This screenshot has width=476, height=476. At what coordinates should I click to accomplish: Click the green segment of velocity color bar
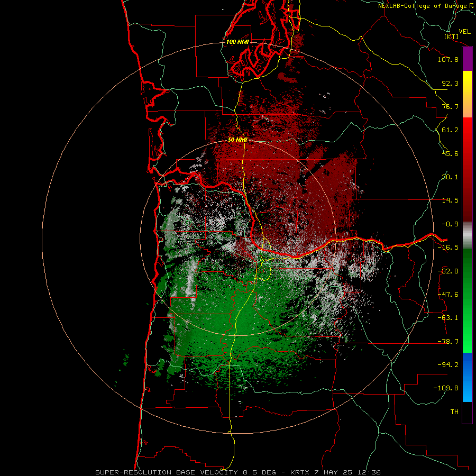pyautogui.click(x=467, y=300)
